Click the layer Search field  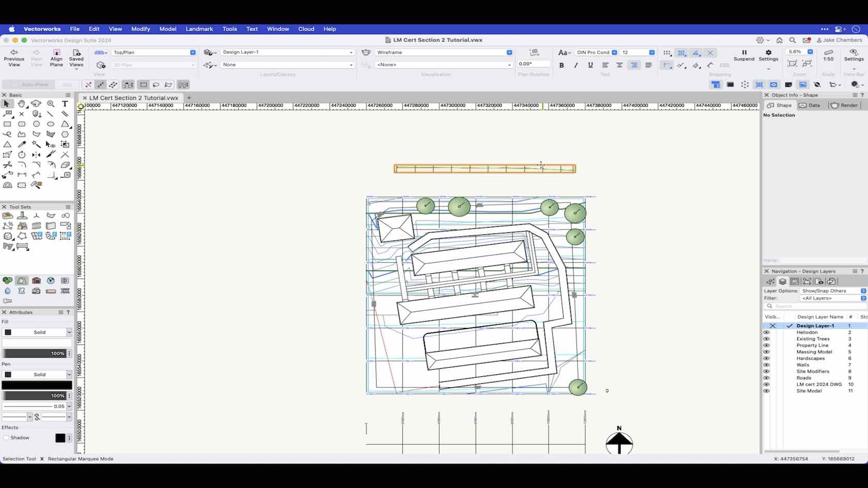[815, 306]
